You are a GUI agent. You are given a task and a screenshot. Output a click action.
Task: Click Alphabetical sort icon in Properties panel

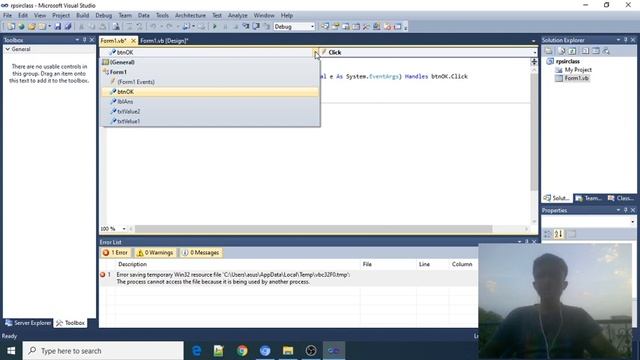point(558,234)
